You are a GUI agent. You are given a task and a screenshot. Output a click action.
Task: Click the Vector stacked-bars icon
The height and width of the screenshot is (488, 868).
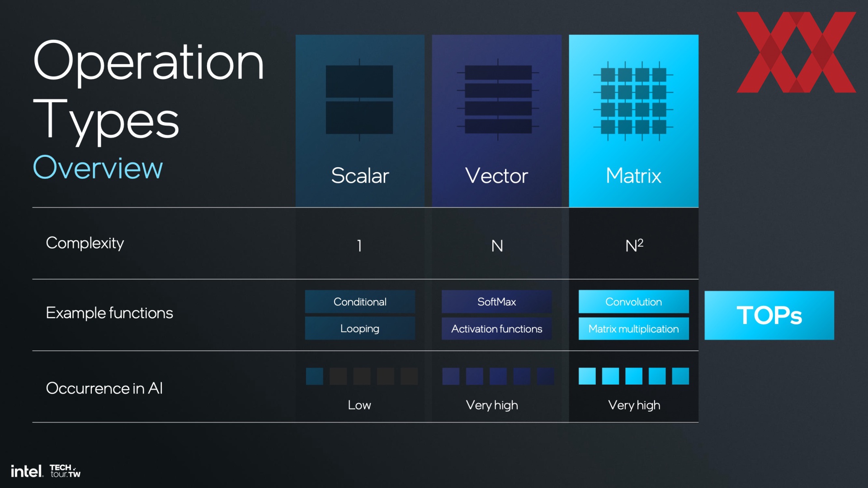click(498, 100)
